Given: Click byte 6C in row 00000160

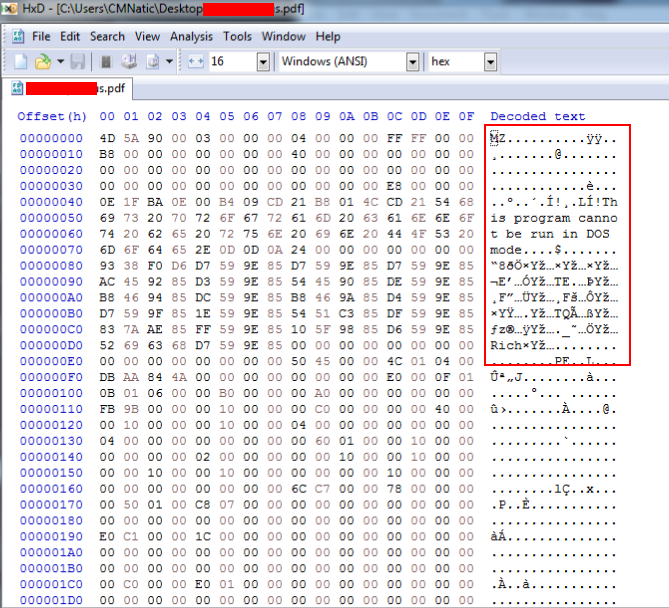Looking at the screenshot, I should (x=299, y=489).
